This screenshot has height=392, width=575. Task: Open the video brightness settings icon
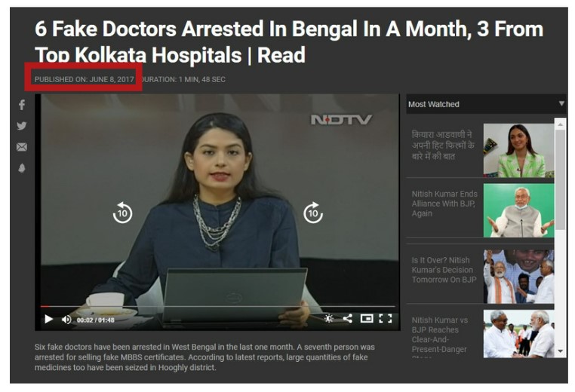(329, 319)
